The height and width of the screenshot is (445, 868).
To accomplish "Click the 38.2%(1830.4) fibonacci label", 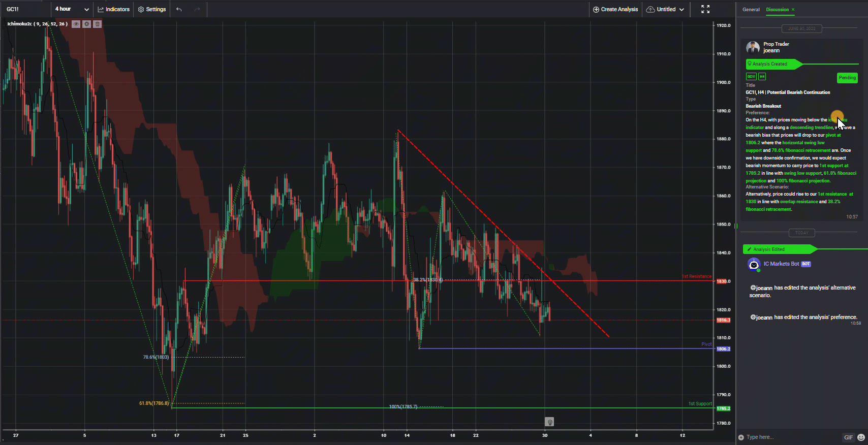I will coord(428,280).
